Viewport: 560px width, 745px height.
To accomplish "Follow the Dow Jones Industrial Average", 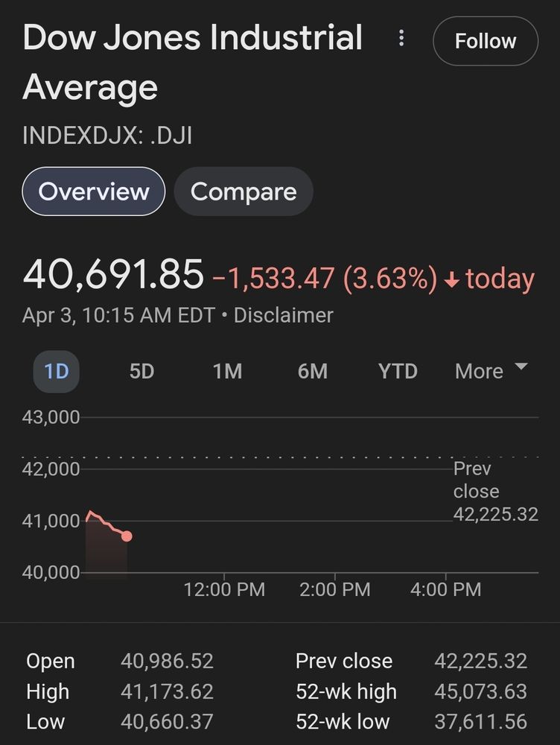I will (x=486, y=41).
